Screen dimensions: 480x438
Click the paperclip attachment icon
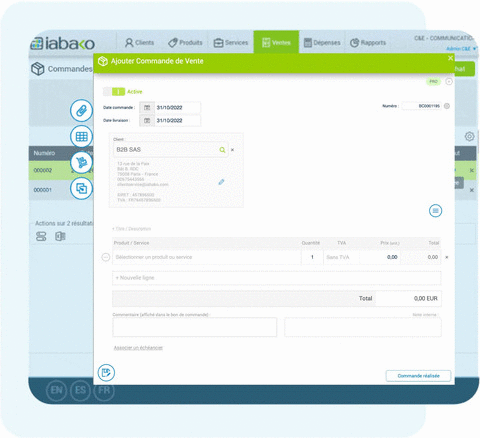coord(81,110)
